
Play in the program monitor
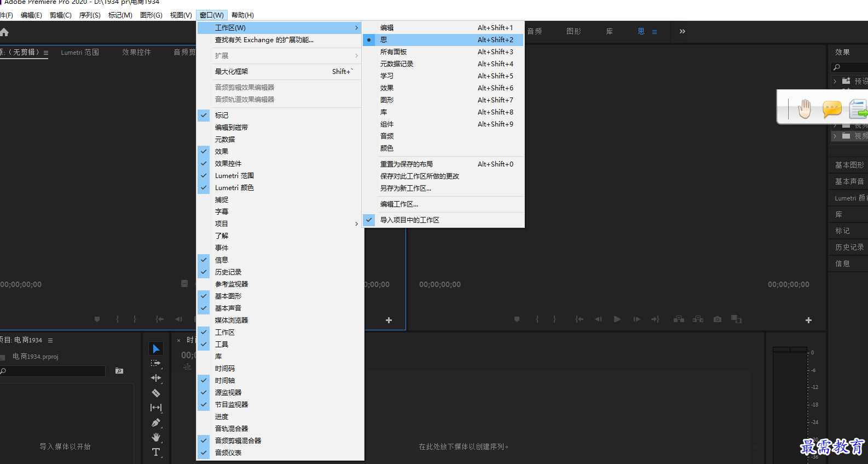[x=617, y=319]
